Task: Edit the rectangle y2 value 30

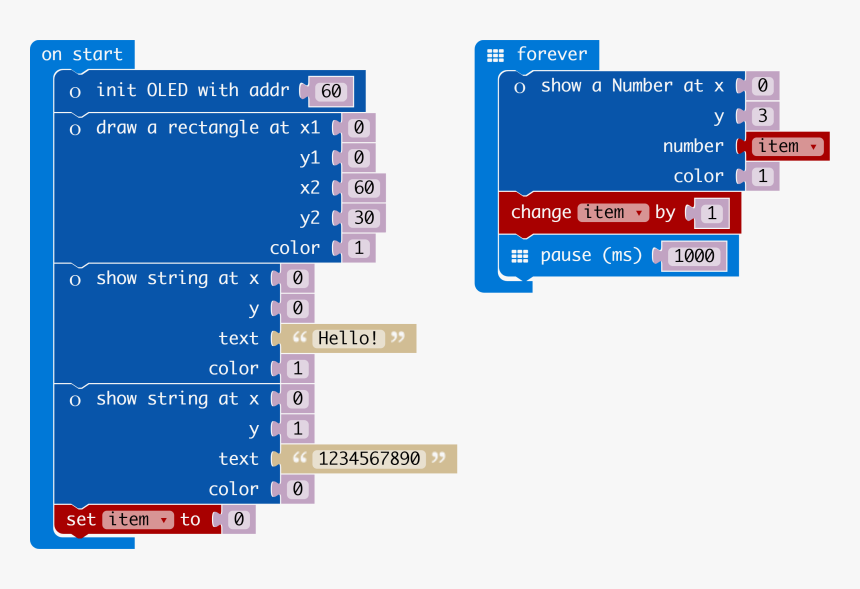Action: pos(364,218)
